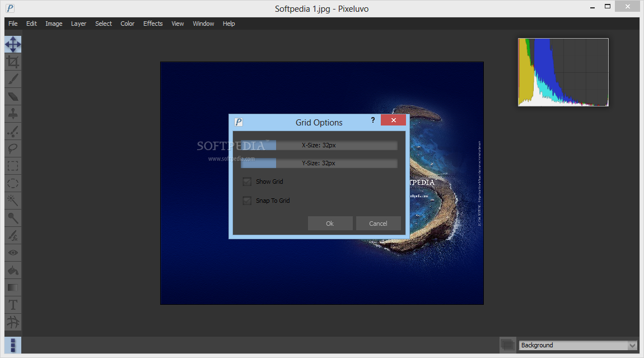This screenshot has height=358, width=644.
Task: Open the Window menu
Action: tap(203, 24)
